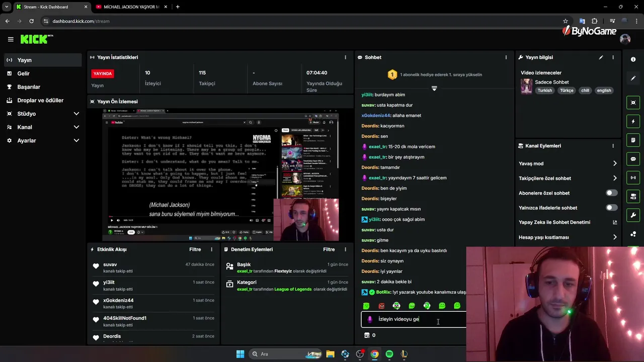Toggle Yalnızca ifadelerle sohbet switch
The height and width of the screenshot is (362, 644).
click(611, 208)
